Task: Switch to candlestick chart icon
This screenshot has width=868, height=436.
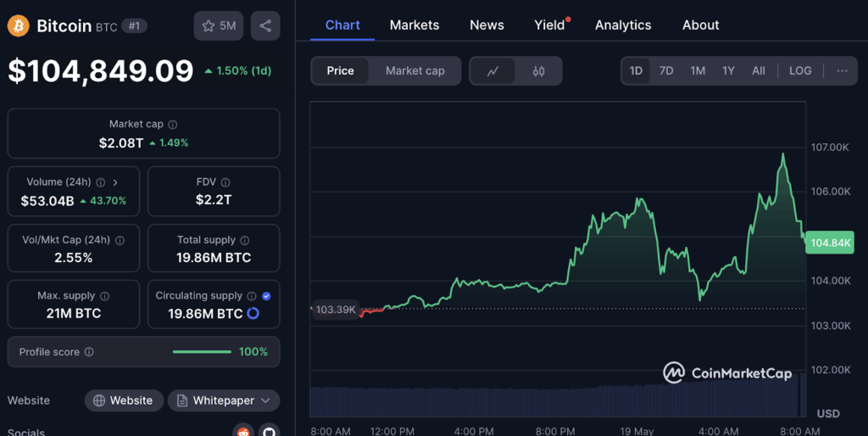Action: (538, 71)
